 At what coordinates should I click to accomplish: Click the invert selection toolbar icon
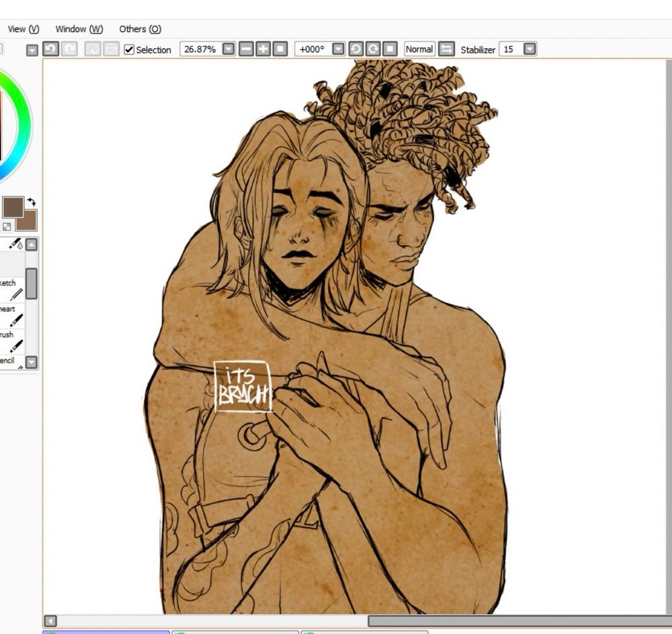coord(111,49)
